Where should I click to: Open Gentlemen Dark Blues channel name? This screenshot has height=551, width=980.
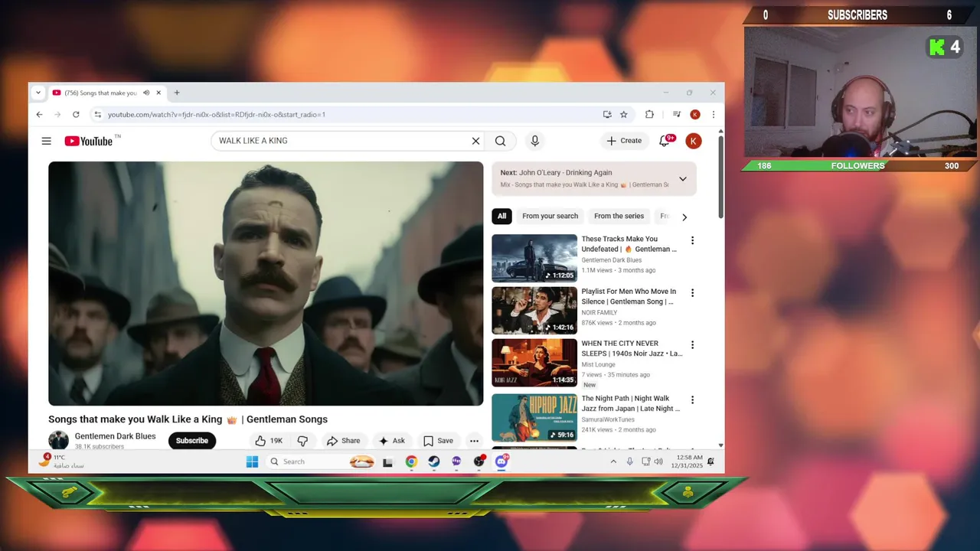[x=115, y=436]
